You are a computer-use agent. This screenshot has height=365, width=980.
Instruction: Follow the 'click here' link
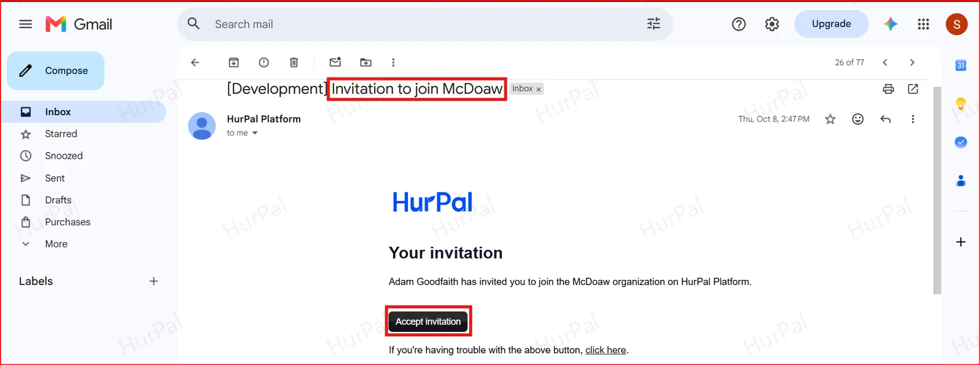pos(606,350)
